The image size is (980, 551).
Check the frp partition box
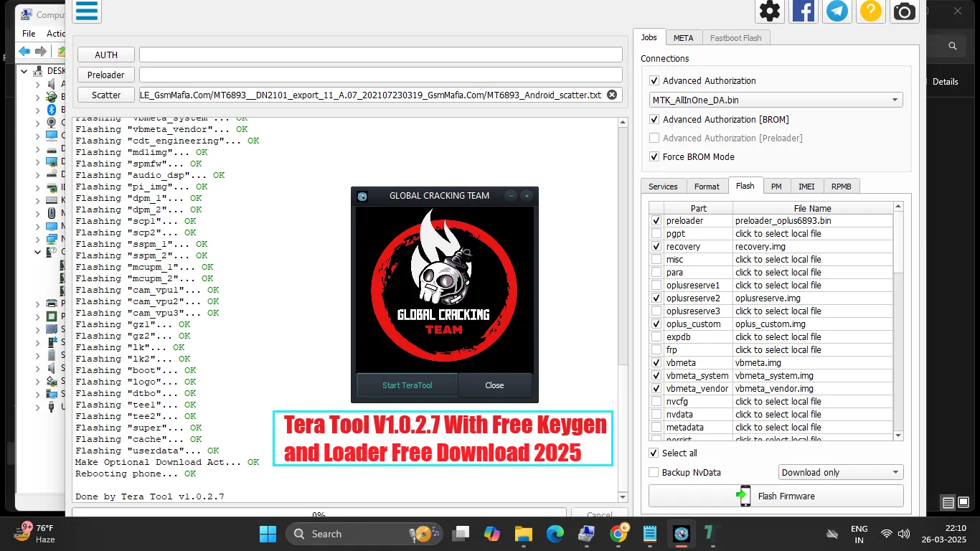(x=656, y=350)
